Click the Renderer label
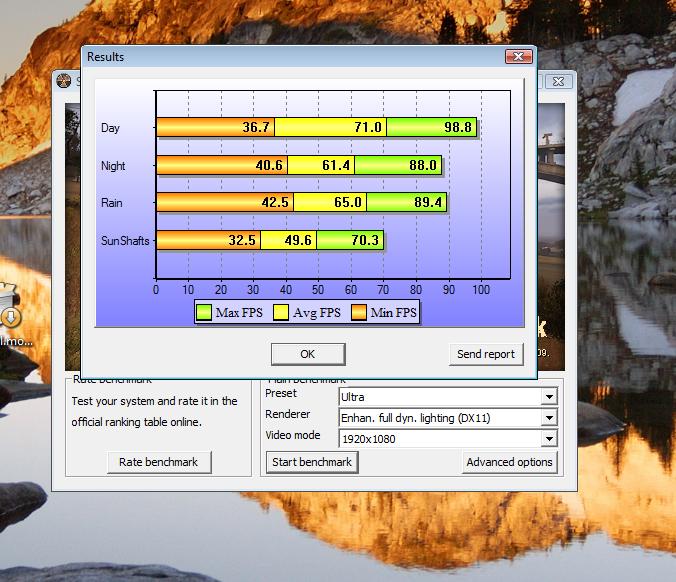This screenshot has height=582, width=676. tap(288, 414)
